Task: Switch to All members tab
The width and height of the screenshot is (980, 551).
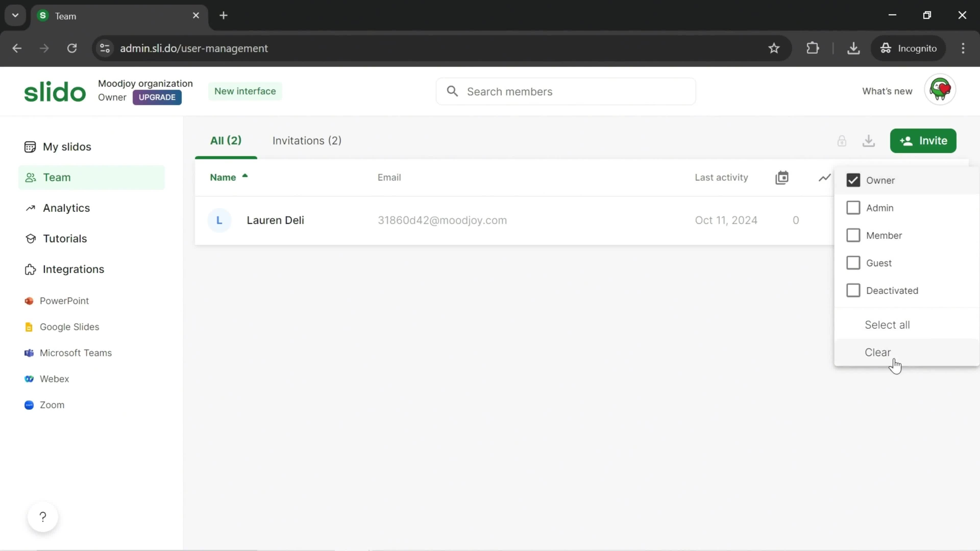Action: (226, 141)
